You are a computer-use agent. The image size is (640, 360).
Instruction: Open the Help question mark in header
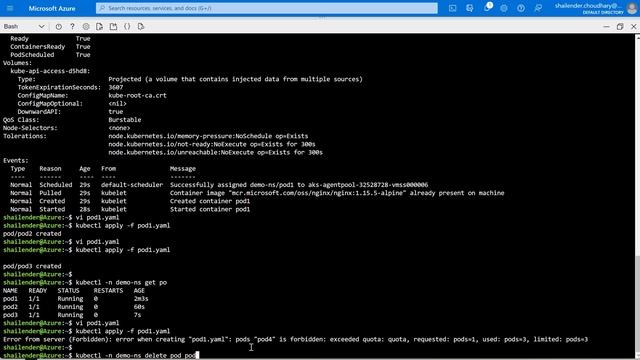[521, 8]
